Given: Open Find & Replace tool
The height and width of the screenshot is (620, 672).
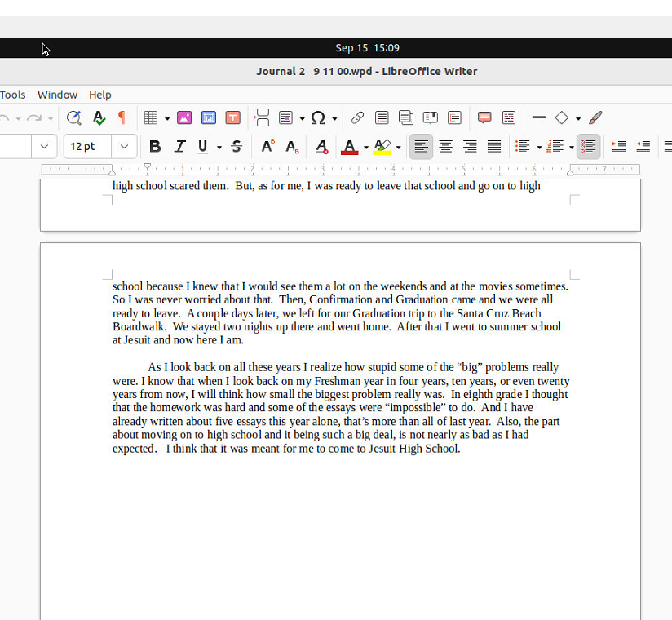Looking at the screenshot, I should 73,117.
